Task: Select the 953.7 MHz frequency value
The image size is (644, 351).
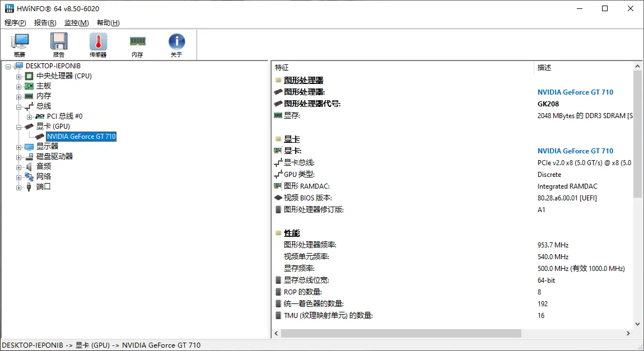Action: [553, 245]
